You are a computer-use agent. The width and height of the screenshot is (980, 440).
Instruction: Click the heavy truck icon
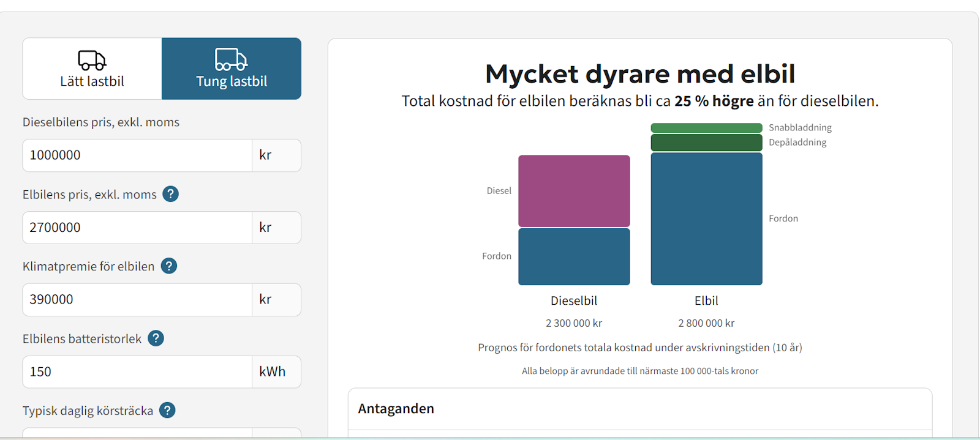coord(231,59)
